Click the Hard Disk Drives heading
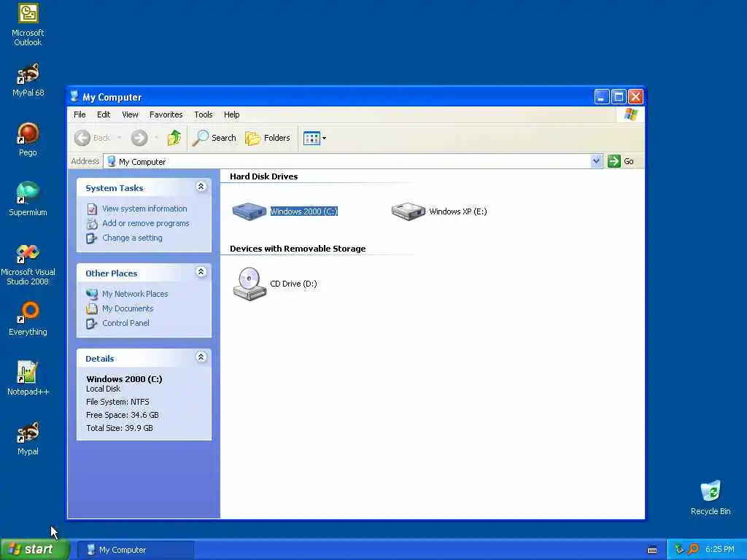The width and height of the screenshot is (747, 560). [x=263, y=176]
